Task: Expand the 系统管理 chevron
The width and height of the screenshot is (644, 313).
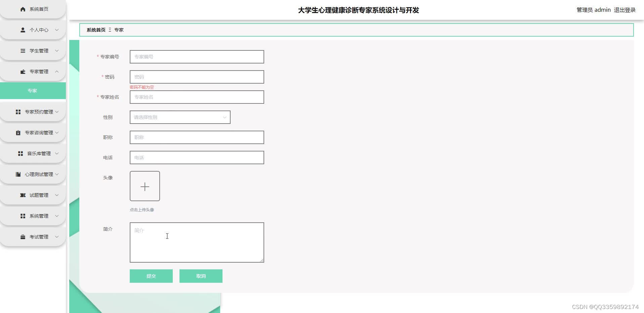Action: tap(57, 216)
